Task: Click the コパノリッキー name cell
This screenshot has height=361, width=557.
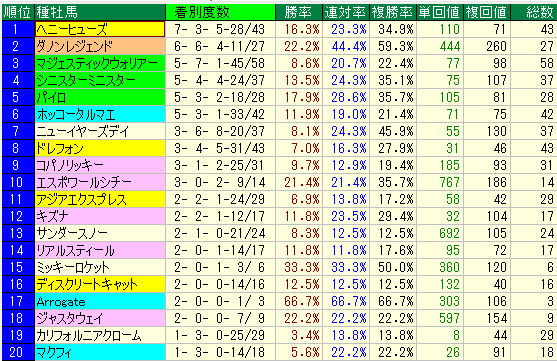Action: coord(100,165)
